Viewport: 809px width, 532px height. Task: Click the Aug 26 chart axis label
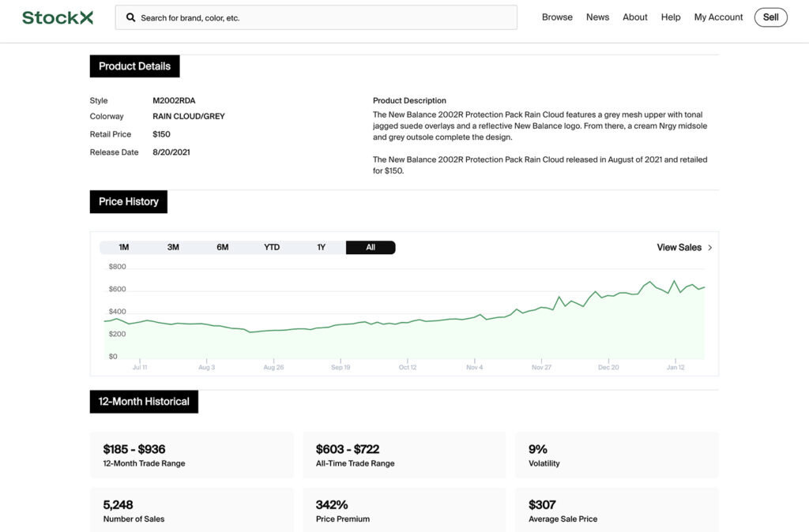pos(273,367)
